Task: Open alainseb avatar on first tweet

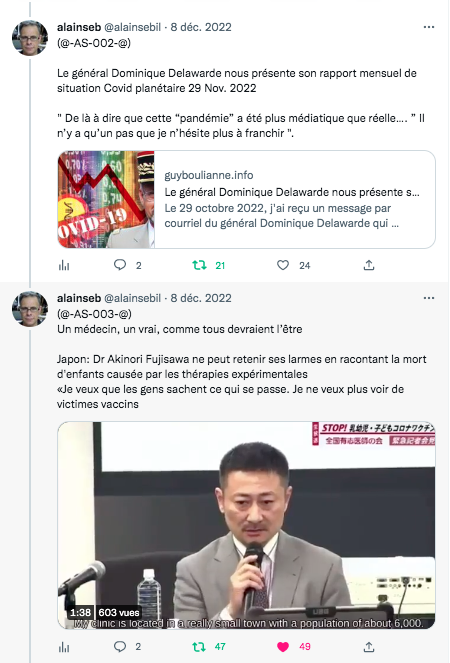Action: 30,38
